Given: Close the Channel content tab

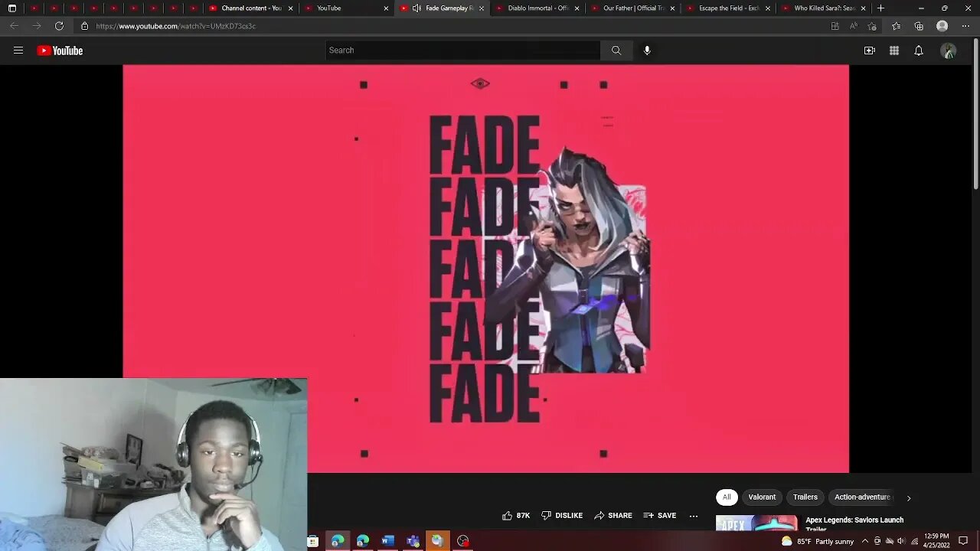Looking at the screenshot, I should (x=290, y=8).
